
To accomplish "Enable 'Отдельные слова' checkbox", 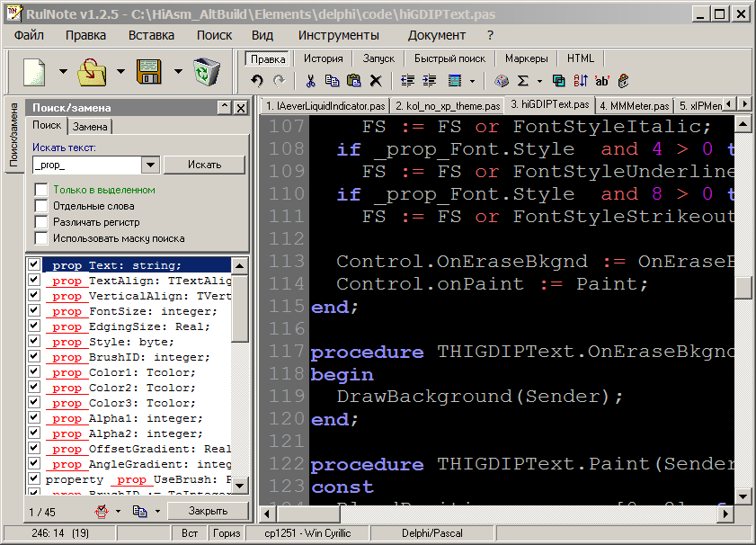I will coord(41,206).
